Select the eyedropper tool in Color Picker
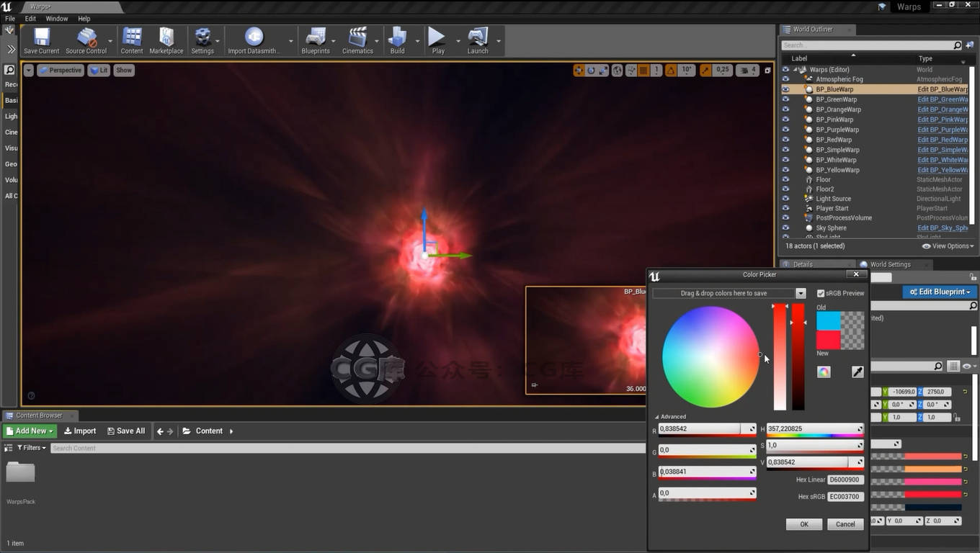980x553 pixels. point(857,372)
